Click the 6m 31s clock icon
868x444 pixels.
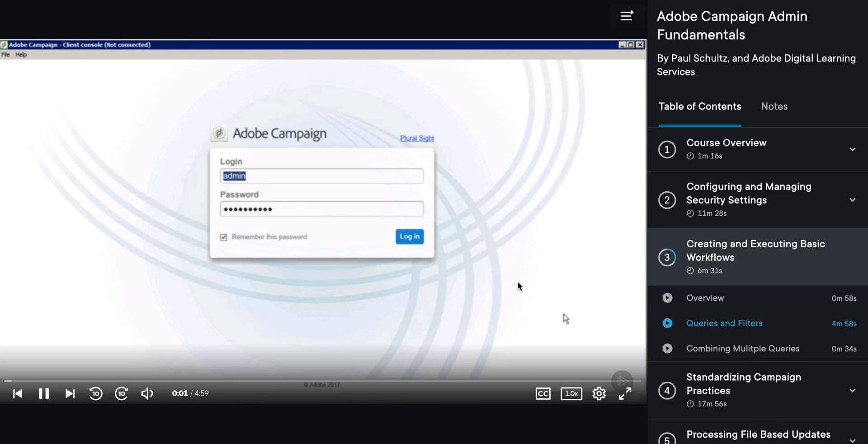690,271
